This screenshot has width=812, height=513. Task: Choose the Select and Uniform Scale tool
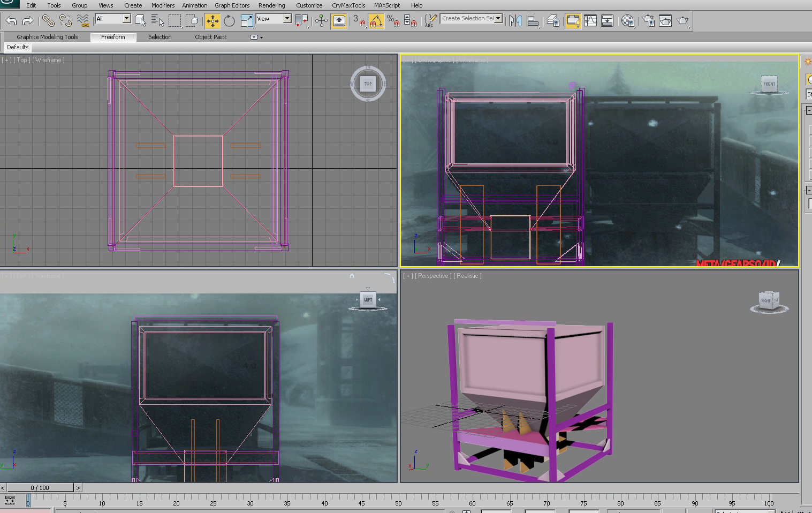[x=246, y=21]
